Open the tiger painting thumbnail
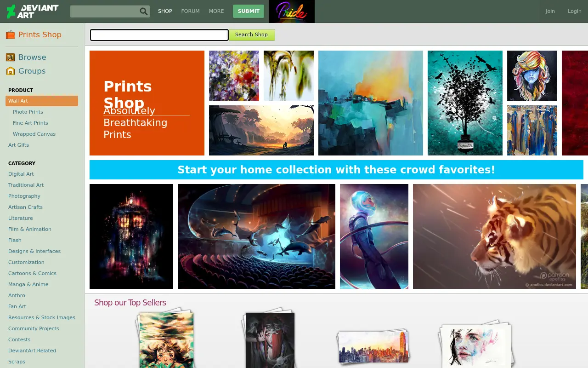 [x=494, y=236]
